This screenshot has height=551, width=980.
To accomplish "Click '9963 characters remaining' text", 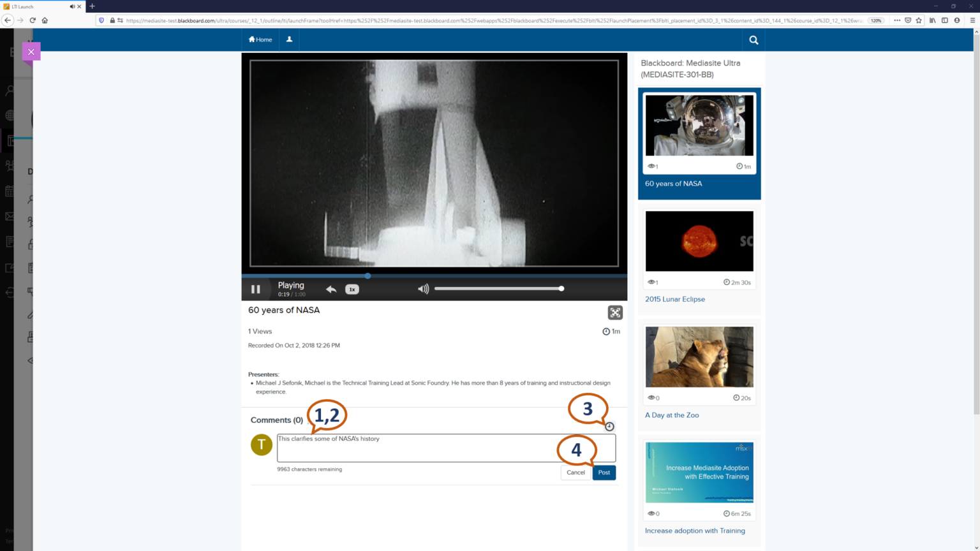I will coord(309,469).
